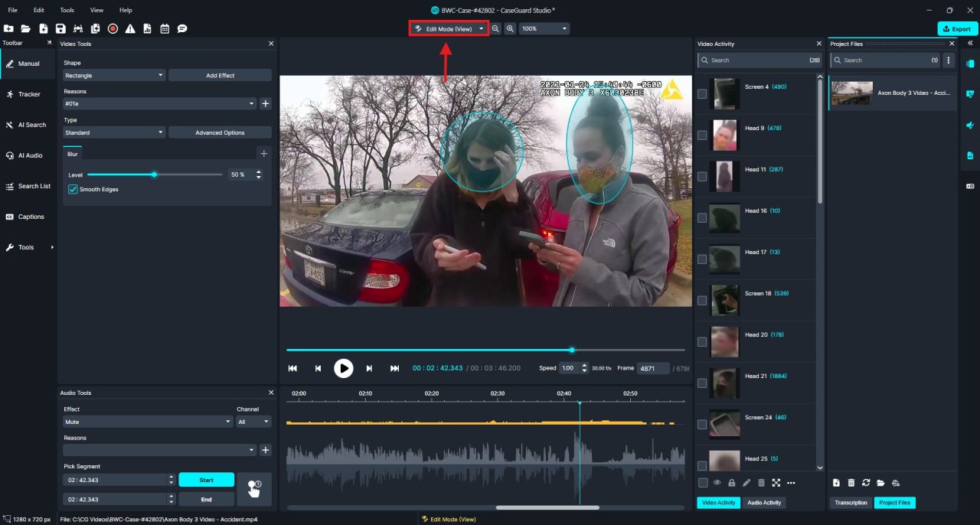Open the calendar icon in the toolbar
The height and width of the screenshot is (525, 980).
coord(165,28)
